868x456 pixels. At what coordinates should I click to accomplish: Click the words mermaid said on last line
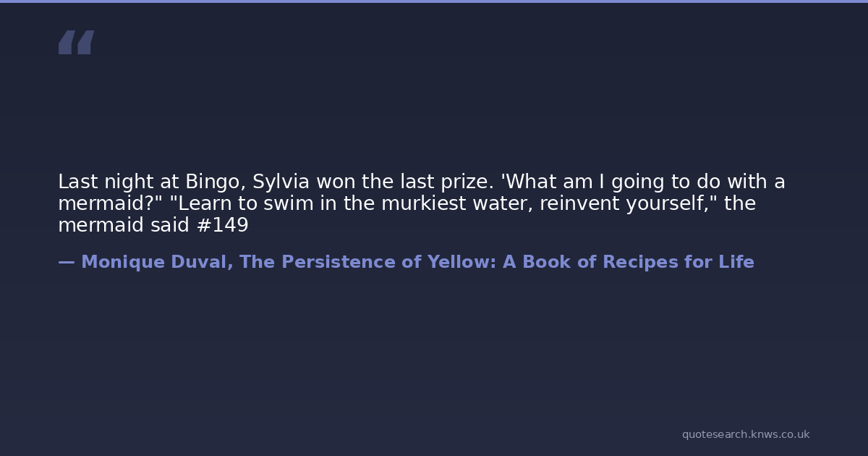124,225
